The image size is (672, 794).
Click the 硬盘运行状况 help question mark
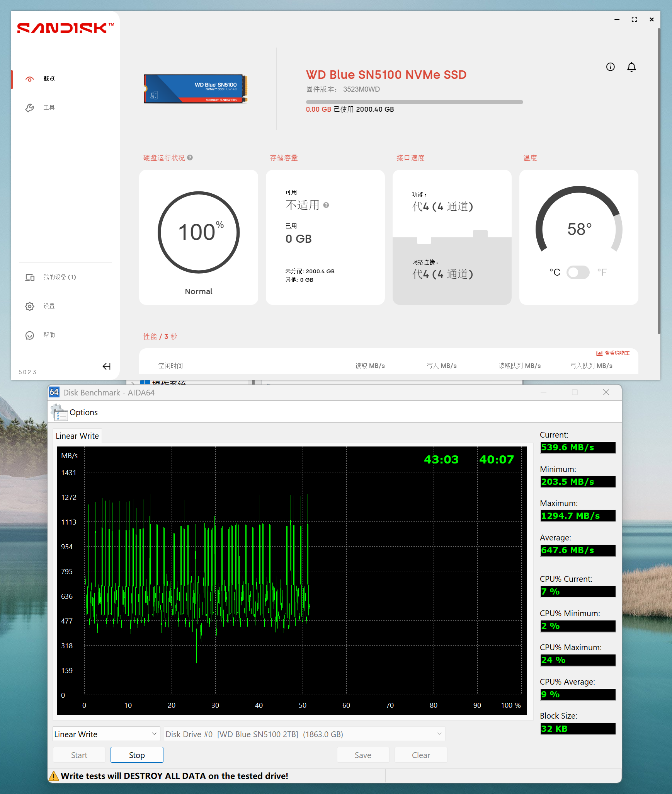click(x=190, y=158)
